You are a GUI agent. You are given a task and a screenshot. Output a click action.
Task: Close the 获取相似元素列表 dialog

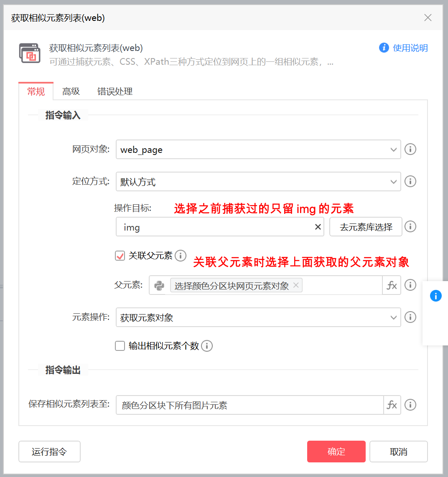point(428,18)
